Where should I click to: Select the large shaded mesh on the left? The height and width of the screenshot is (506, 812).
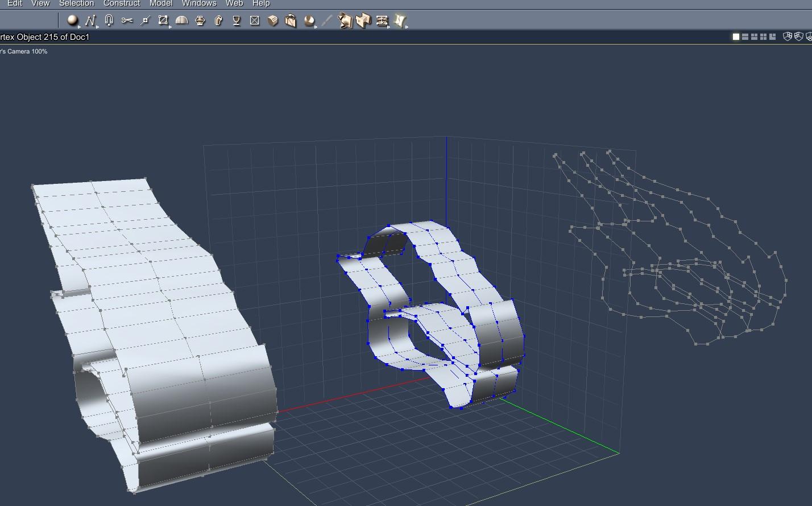pos(171,319)
